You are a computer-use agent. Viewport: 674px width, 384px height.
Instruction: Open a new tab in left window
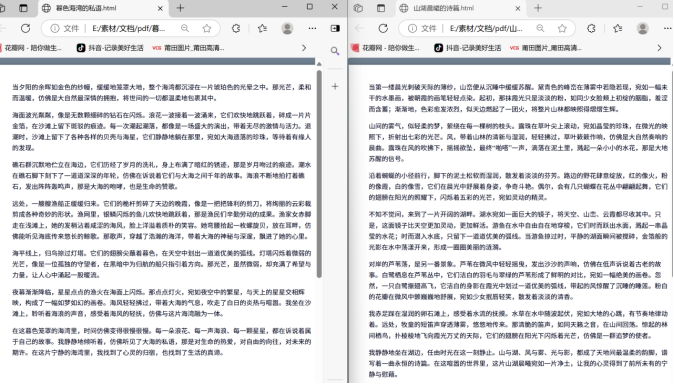(181, 8)
